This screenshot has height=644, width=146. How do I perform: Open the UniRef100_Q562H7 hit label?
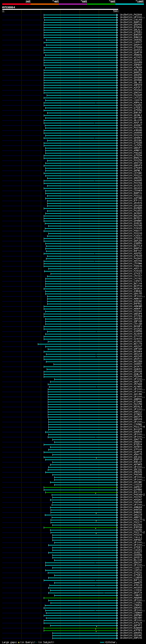coord(131,562)
